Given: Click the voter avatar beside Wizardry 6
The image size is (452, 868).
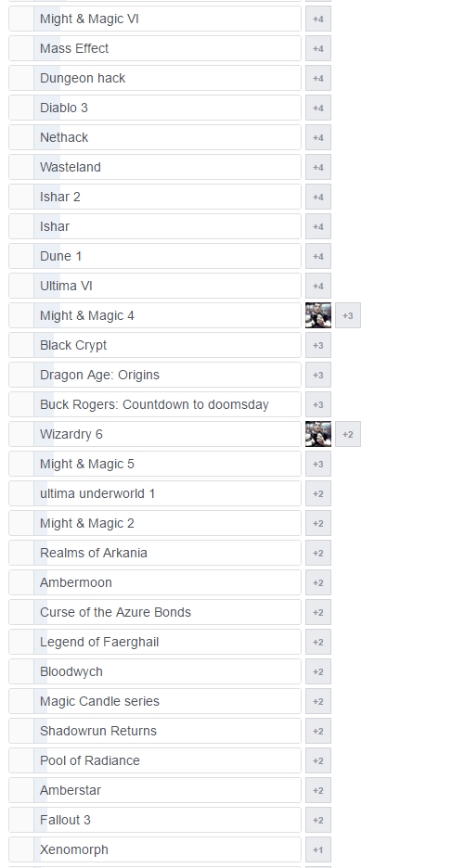Looking at the screenshot, I should coord(318,434).
